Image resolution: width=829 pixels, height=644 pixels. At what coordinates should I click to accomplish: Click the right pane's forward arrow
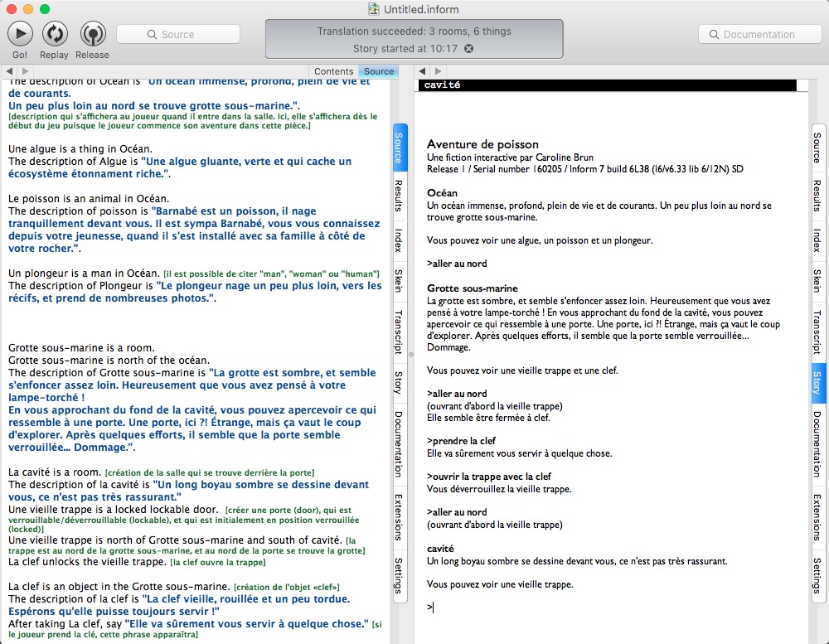[438, 71]
